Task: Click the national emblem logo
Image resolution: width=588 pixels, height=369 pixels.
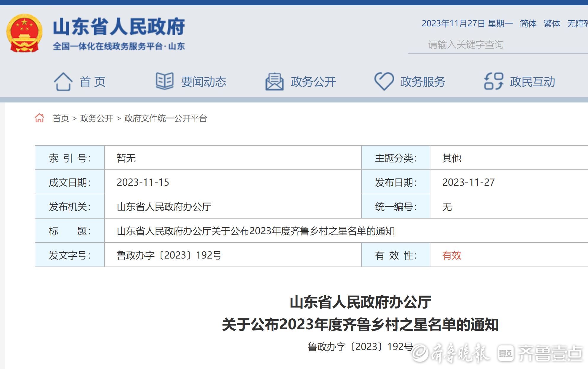Action: click(x=24, y=33)
